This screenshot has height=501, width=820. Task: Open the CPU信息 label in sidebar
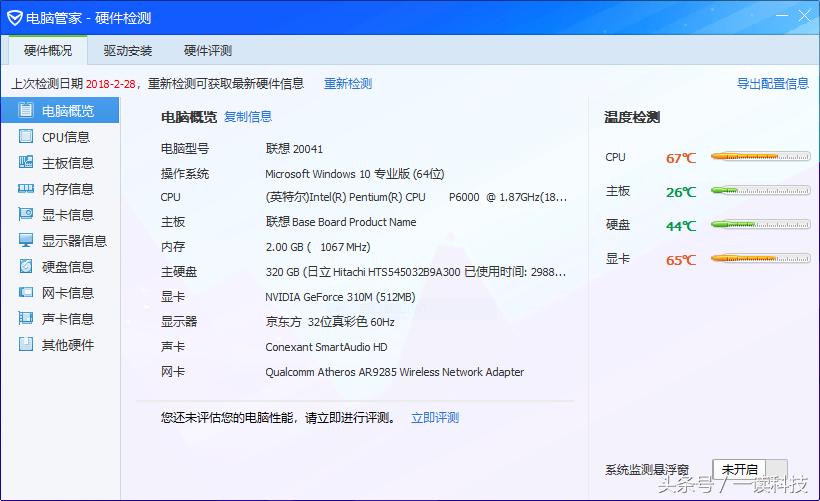click(66, 137)
